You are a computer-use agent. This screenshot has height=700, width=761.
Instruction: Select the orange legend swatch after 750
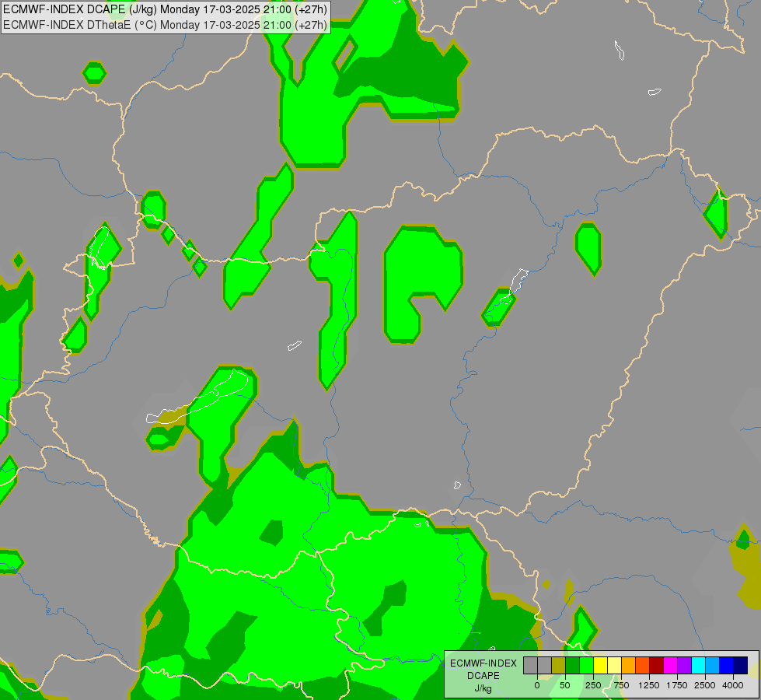pos(629,666)
